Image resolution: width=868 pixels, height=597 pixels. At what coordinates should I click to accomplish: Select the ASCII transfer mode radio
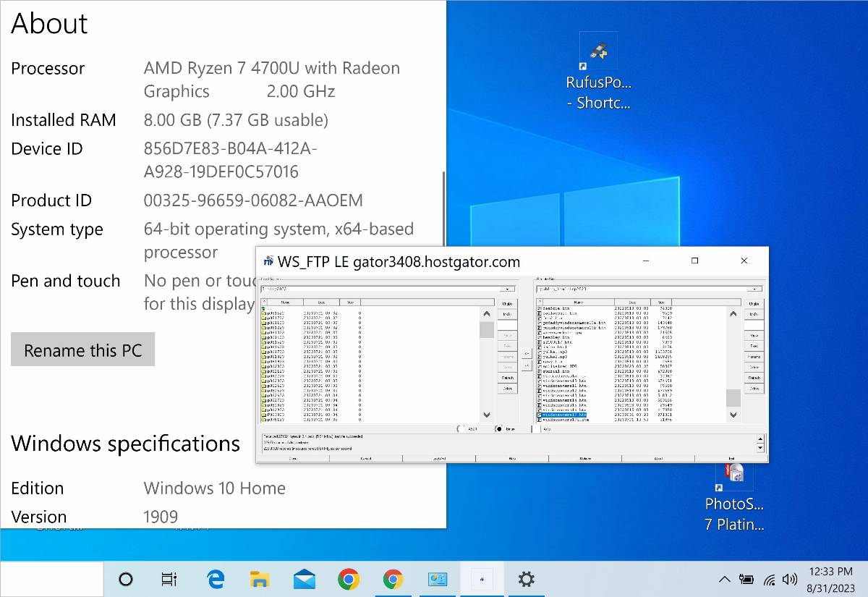click(460, 429)
